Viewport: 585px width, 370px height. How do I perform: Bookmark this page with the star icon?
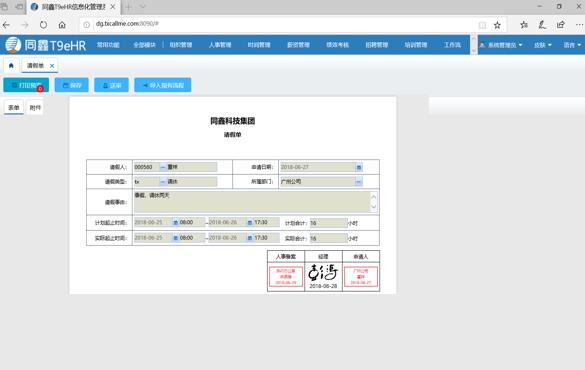pos(497,25)
